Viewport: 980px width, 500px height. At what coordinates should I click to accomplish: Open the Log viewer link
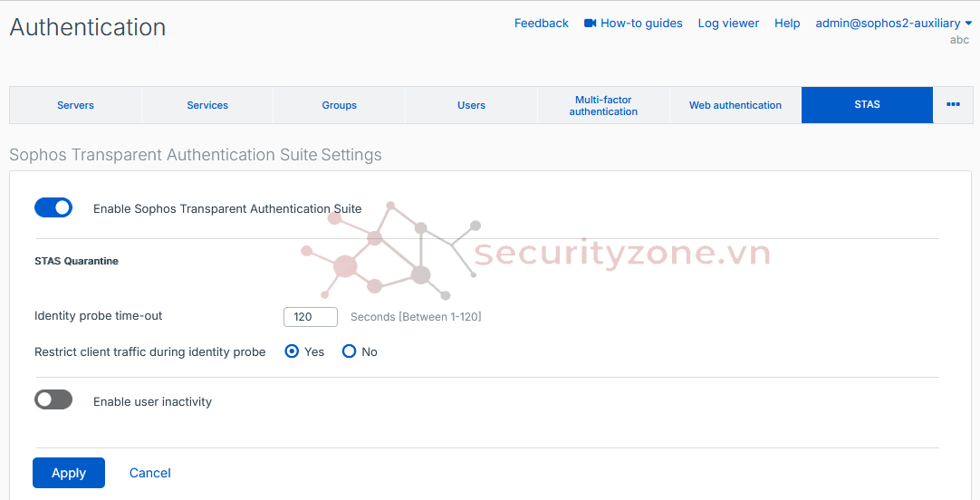coord(728,24)
